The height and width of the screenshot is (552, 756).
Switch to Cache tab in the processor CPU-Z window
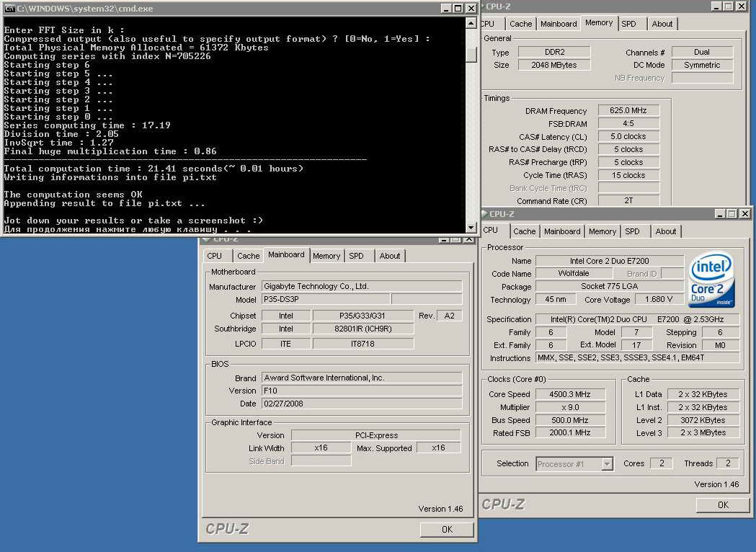(x=525, y=231)
